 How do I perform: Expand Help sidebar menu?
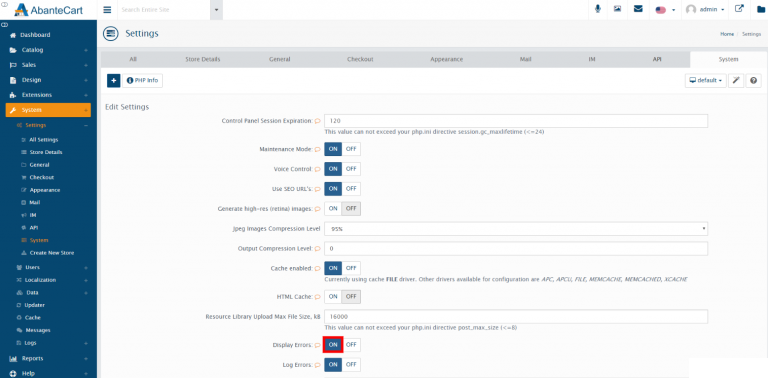[48, 373]
